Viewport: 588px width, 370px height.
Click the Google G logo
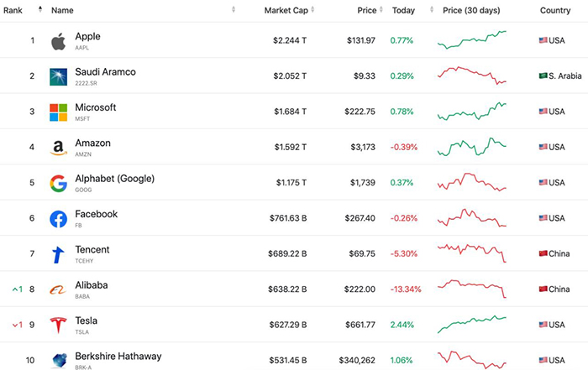[x=58, y=184]
